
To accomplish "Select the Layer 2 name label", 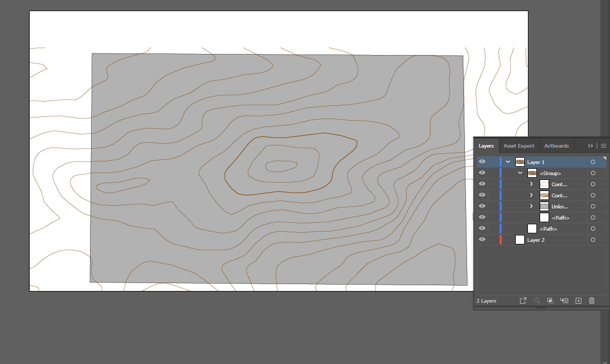I will point(536,240).
